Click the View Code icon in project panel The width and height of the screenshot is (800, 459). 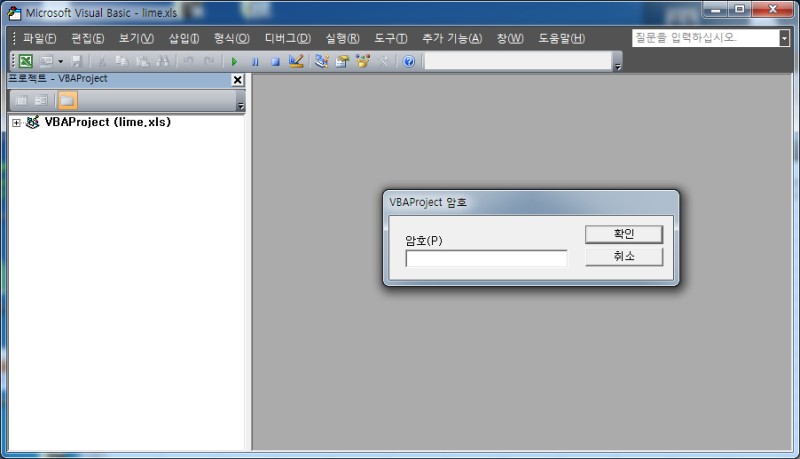point(21,100)
